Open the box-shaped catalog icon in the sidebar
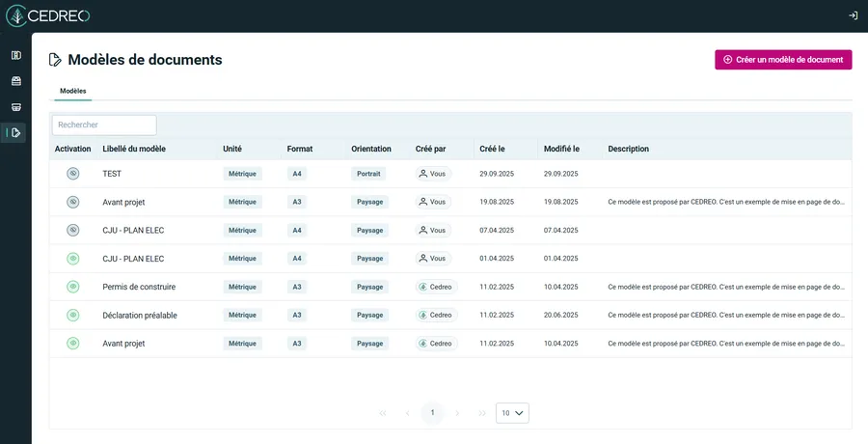 [15, 81]
